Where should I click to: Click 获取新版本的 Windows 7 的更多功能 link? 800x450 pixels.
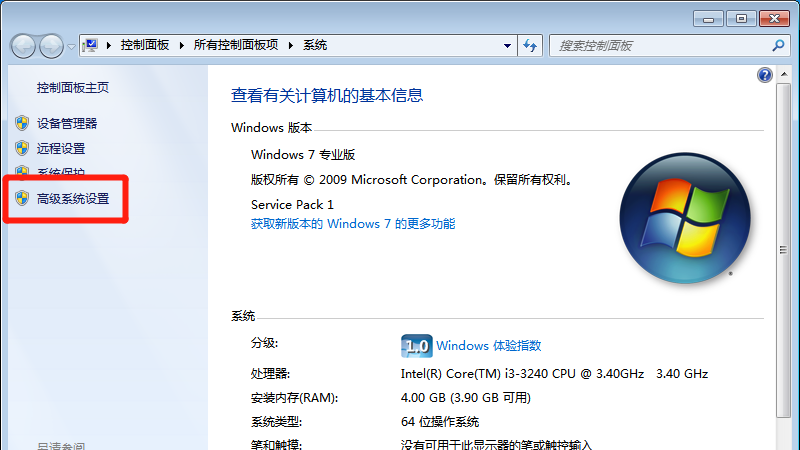click(353, 224)
